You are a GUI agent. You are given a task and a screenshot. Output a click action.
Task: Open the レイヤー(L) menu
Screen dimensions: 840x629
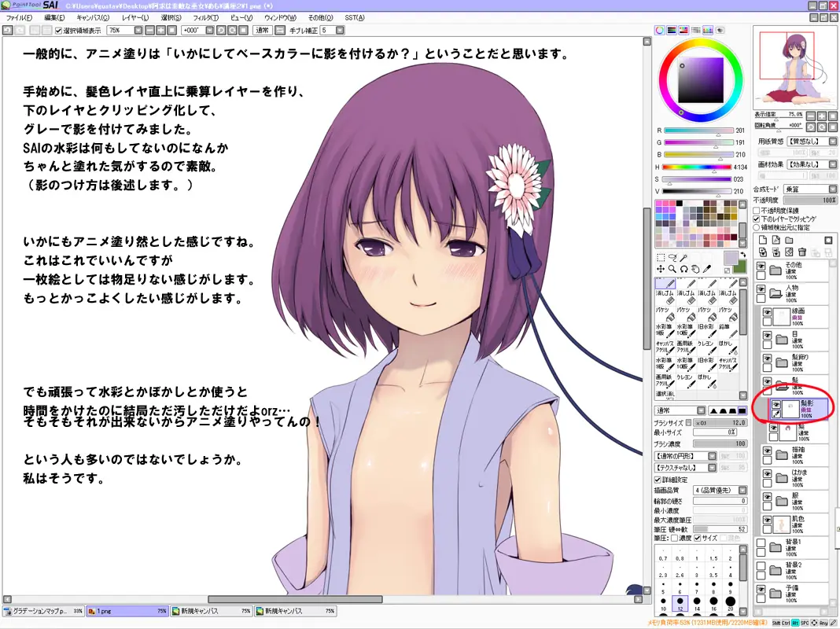135,17
